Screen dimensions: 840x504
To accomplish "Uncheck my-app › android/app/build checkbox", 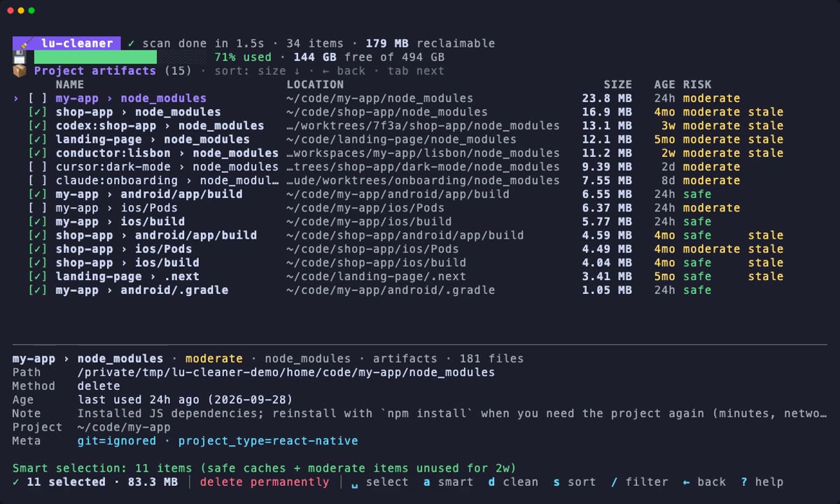I will point(38,194).
